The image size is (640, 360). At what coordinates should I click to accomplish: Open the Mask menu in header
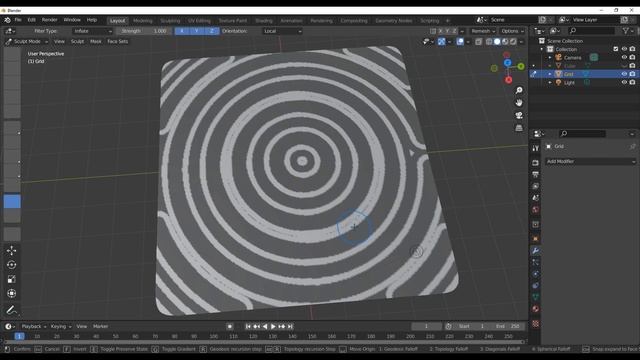tap(96, 42)
